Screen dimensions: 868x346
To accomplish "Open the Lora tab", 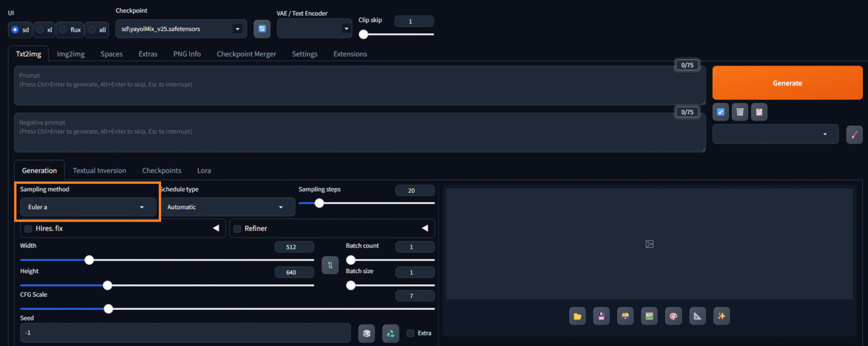I will click(x=203, y=170).
